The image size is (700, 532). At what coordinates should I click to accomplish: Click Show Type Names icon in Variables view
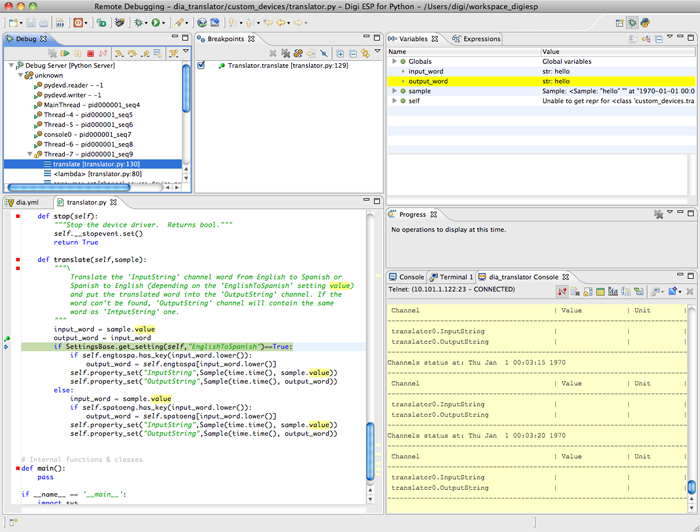click(633, 39)
